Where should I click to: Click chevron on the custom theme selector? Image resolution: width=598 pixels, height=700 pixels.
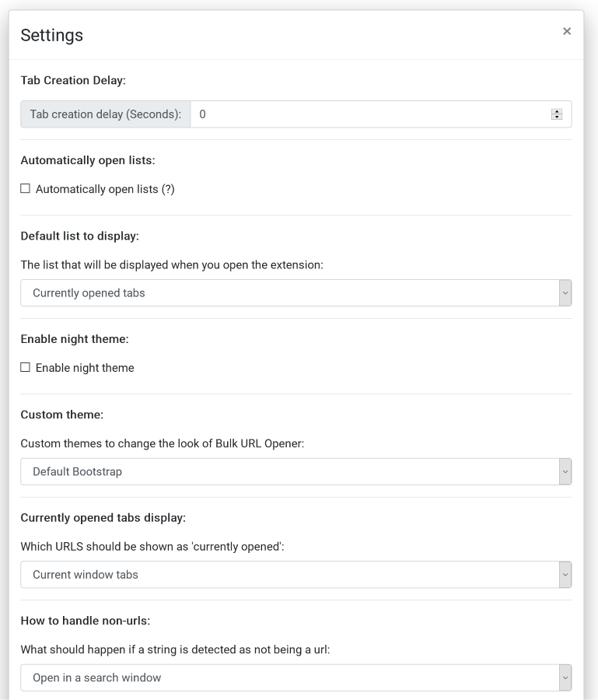565,471
